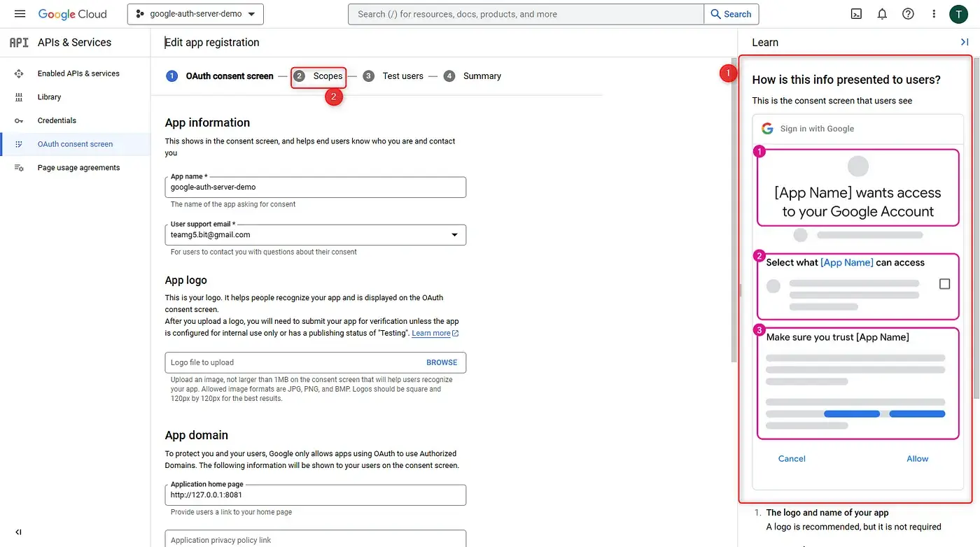Open the notifications bell
Screen dimensions: 980x547
[x=882, y=14]
